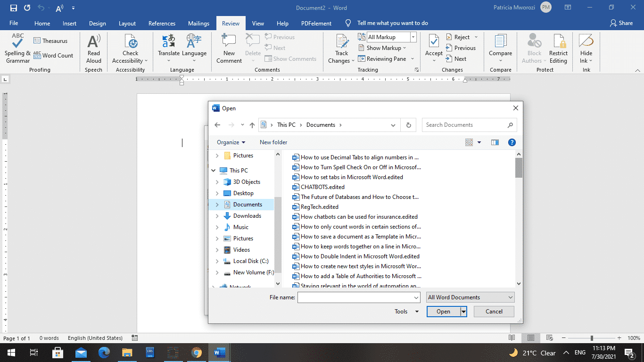Screen dimensions: 644x362
Task: Click the zoom slider on status bar
Action: click(x=592, y=338)
